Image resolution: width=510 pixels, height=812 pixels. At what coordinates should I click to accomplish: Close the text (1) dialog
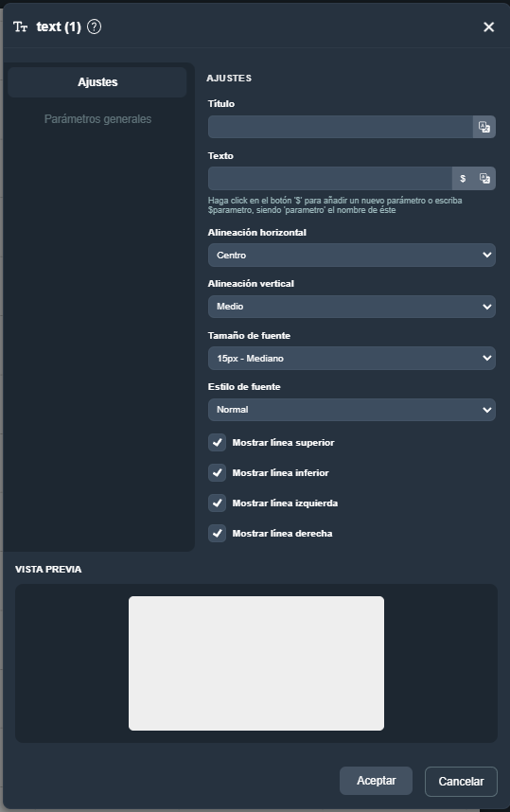488,26
